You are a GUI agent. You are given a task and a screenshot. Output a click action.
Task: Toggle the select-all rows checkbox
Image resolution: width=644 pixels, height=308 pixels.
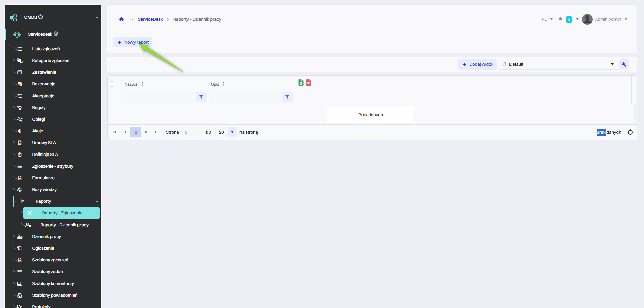[x=112, y=84]
